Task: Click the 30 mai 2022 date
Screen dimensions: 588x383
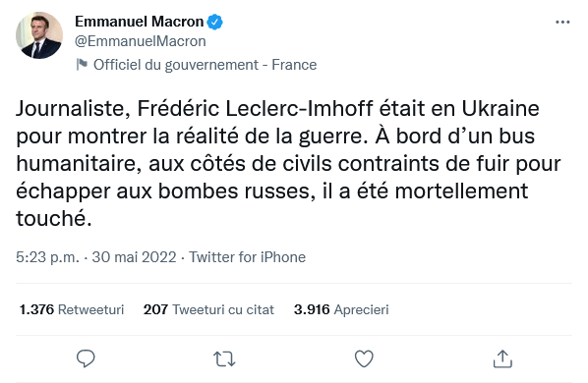Action: point(134,257)
